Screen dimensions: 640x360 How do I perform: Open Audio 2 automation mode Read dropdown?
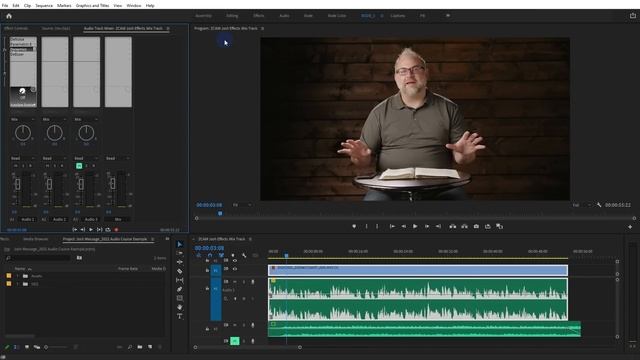click(x=55, y=158)
